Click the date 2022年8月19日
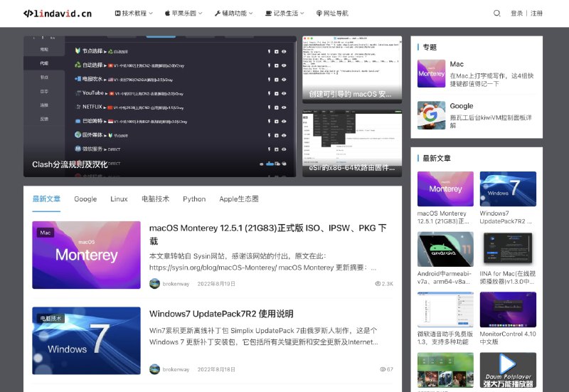Screen dimensions: 569x392 (x=216, y=284)
